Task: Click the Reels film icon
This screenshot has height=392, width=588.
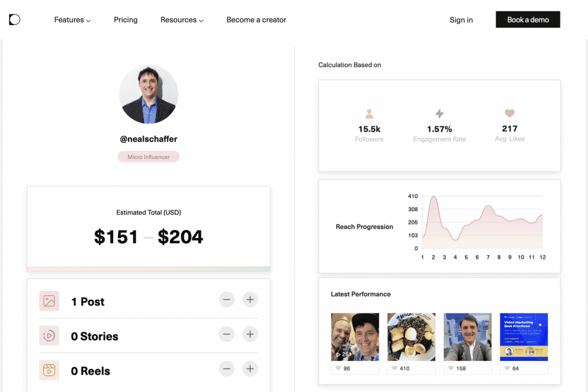Action: pyautogui.click(x=49, y=369)
